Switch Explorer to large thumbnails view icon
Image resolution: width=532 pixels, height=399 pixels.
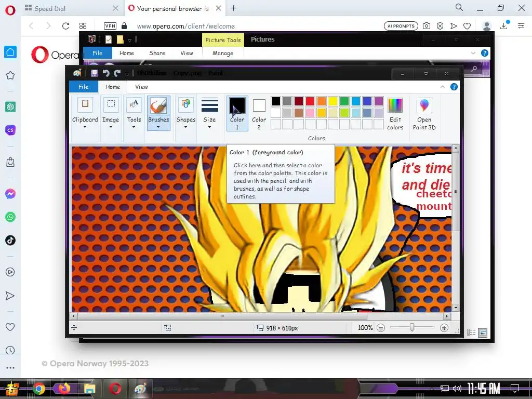tap(483, 332)
